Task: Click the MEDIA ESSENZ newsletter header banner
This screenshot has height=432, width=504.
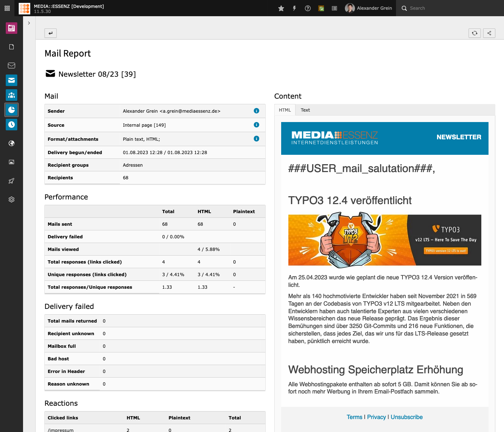Action: [x=384, y=139]
